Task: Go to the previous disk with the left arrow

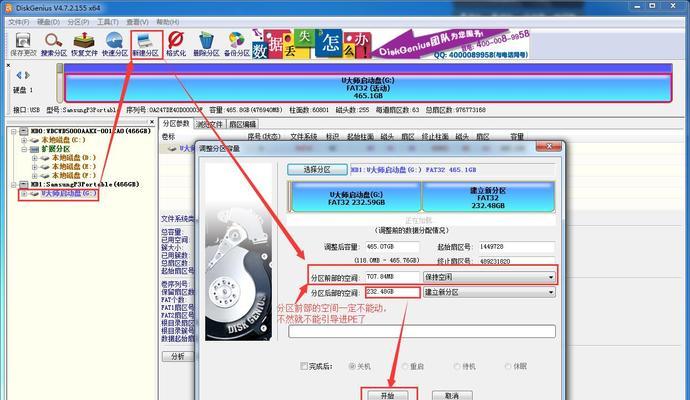Action: coord(19,75)
